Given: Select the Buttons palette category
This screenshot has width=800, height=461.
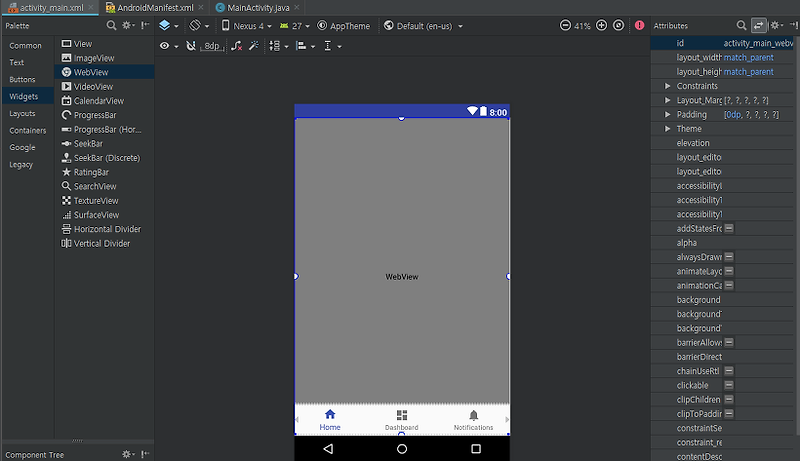Looking at the screenshot, I should click(x=22, y=80).
